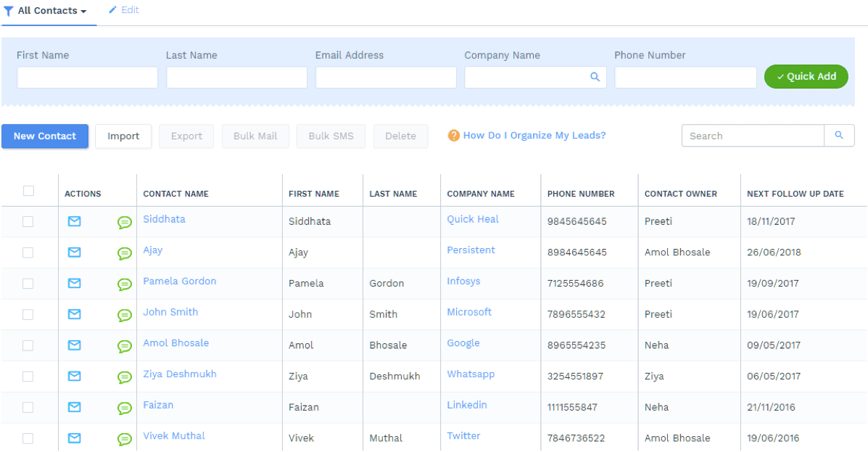
Task: Click the search magnifier button beside Search box
Action: (839, 135)
